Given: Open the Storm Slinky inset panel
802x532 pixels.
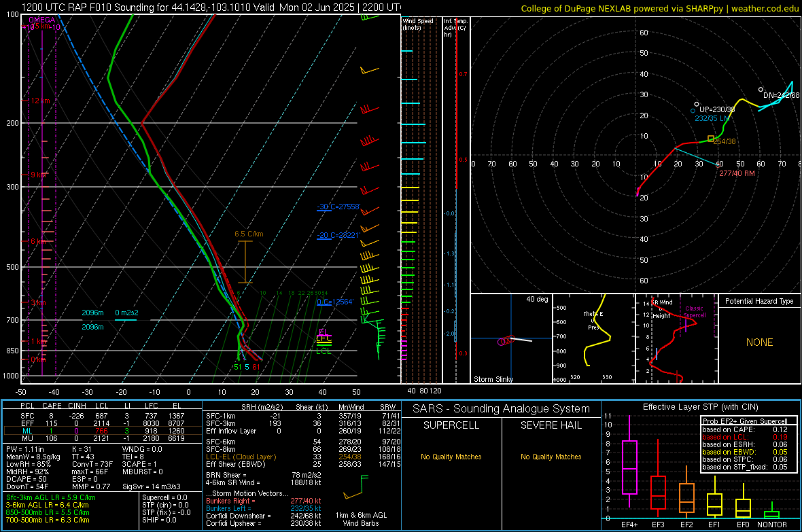Looking at the screenshot, I should click(x=512, y=338).
